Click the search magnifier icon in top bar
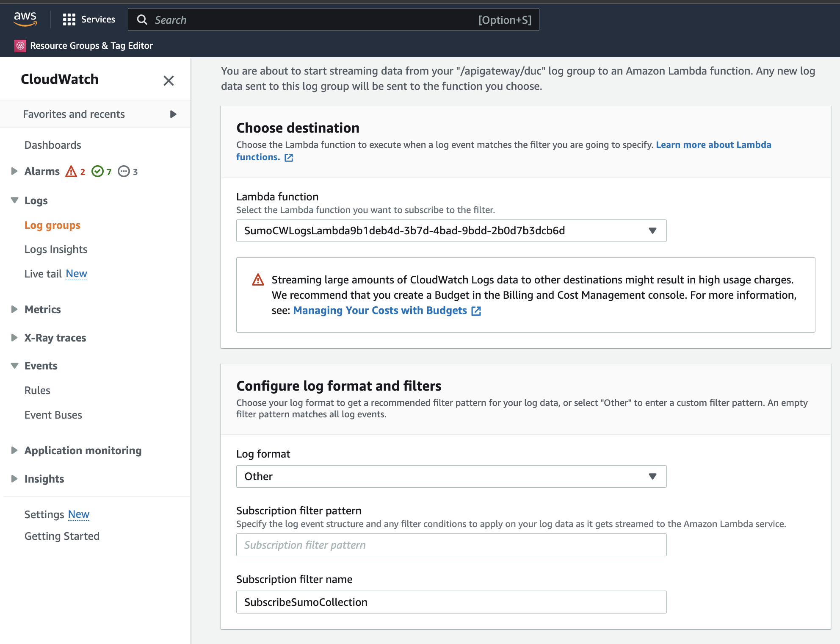Screen dimensions: 840x644 pos(142,20)
